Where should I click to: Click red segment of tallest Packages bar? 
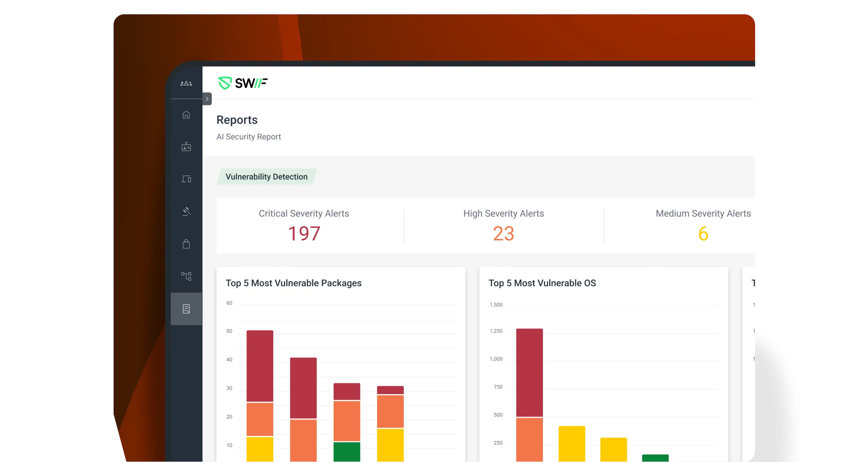tap(260, 366)
